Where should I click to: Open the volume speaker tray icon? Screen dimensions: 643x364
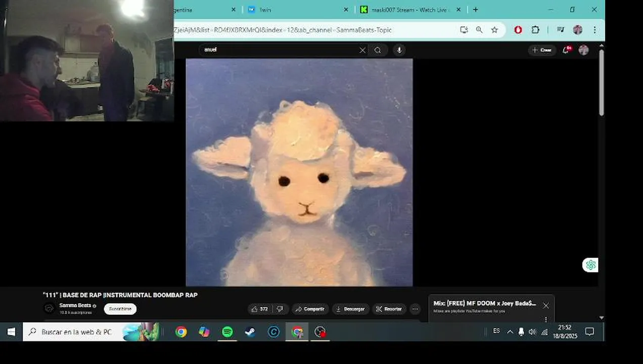[532, 332]
